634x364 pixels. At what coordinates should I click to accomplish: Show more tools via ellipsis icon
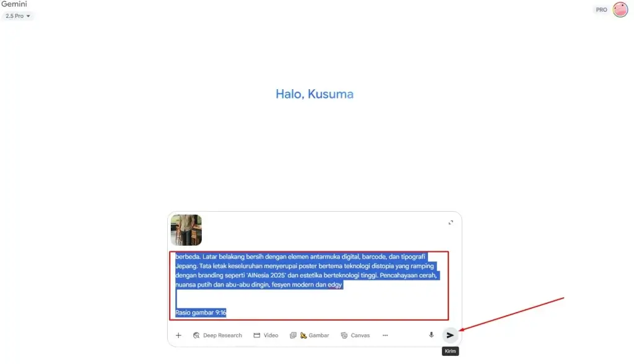click(x=385, y=336)
